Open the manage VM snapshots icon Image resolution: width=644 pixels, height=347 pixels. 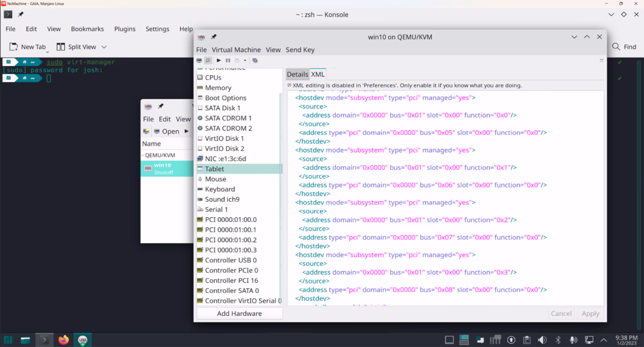pyautogui.click(x=255, y=60)
